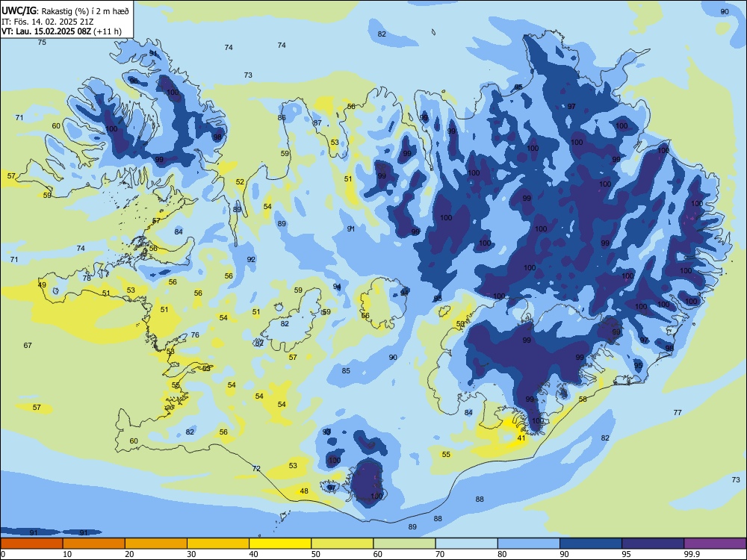Click the title text 'UWC/IG: Rakastig (%) í 2 m hæð'
747x560 pixels.
(x=65, y=10)
